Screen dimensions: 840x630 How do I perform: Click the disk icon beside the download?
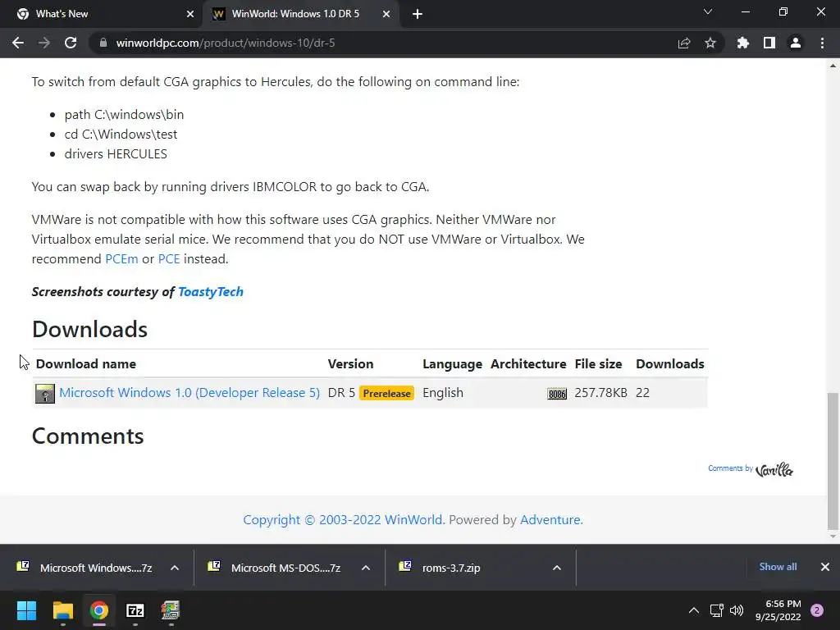[x=45, y=393]
